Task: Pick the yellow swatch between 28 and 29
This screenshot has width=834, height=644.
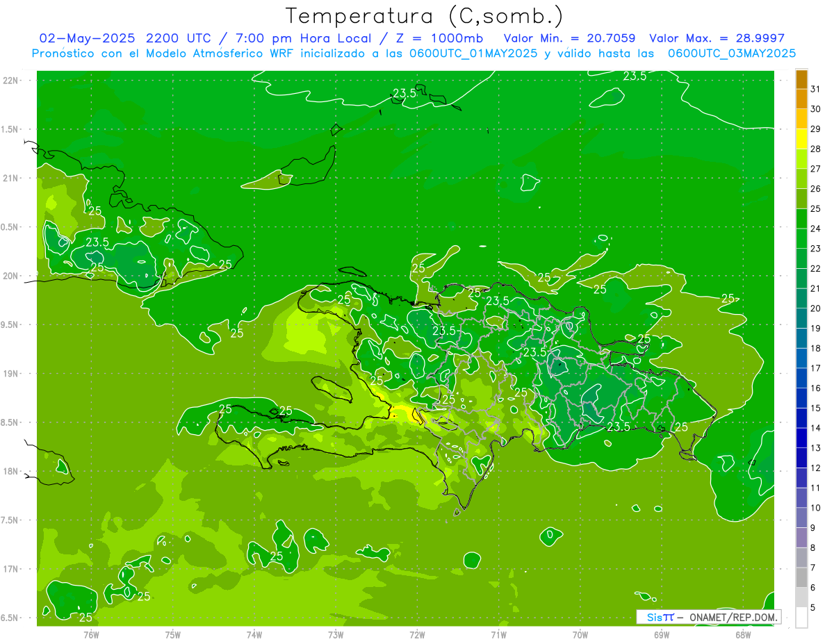Action: (801, 139)
